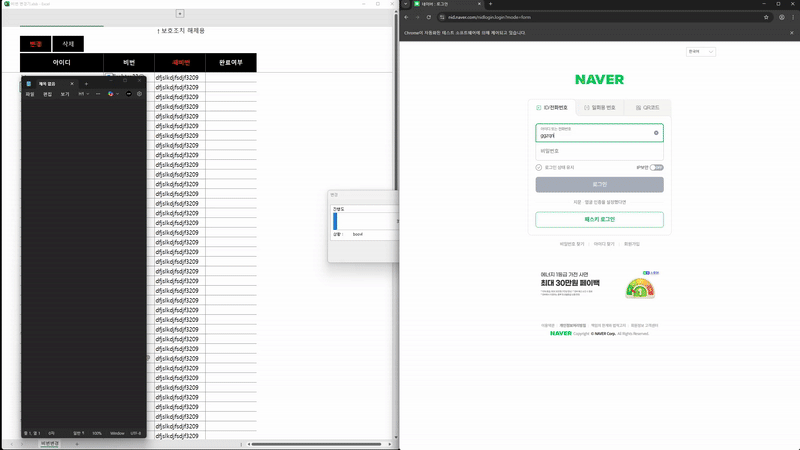This screenshot has width=800, height=450.
Task: Add a new Notepad tab
Action: tap(86, 84)
